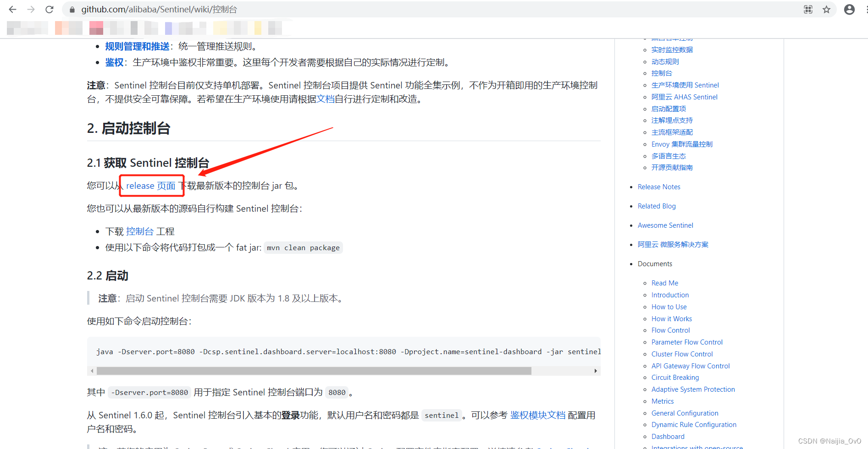This screenshot has width=868, height=449.
Task: Open the browser profile account icon
Action: 849,9
